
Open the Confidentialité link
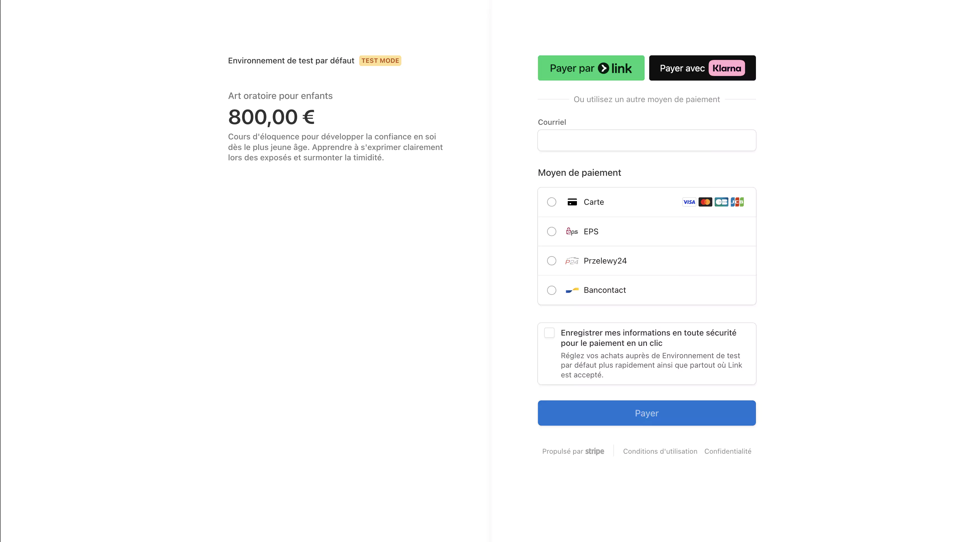tap(727, 451)
